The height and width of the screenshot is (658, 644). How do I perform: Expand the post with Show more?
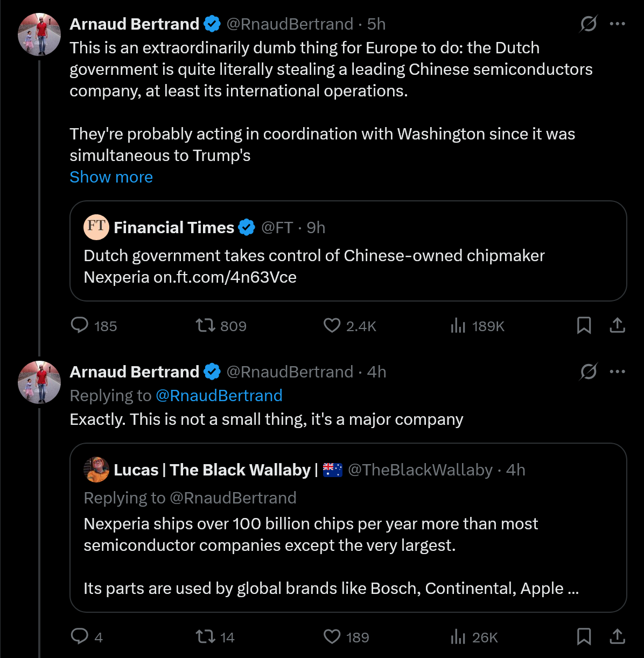point(111,177)
